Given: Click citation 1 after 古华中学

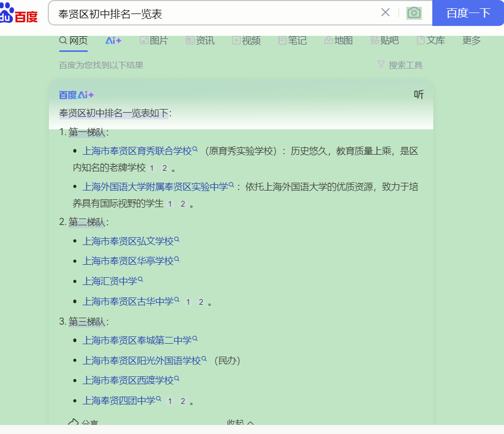Looking at the screenshot, I should tap(189, 302).
